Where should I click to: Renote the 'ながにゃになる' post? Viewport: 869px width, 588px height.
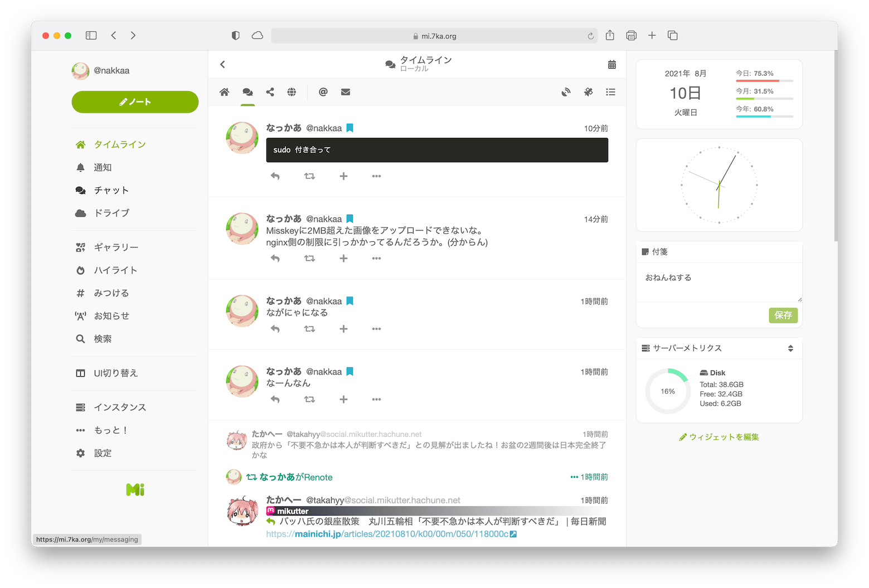tap(309, 329)
